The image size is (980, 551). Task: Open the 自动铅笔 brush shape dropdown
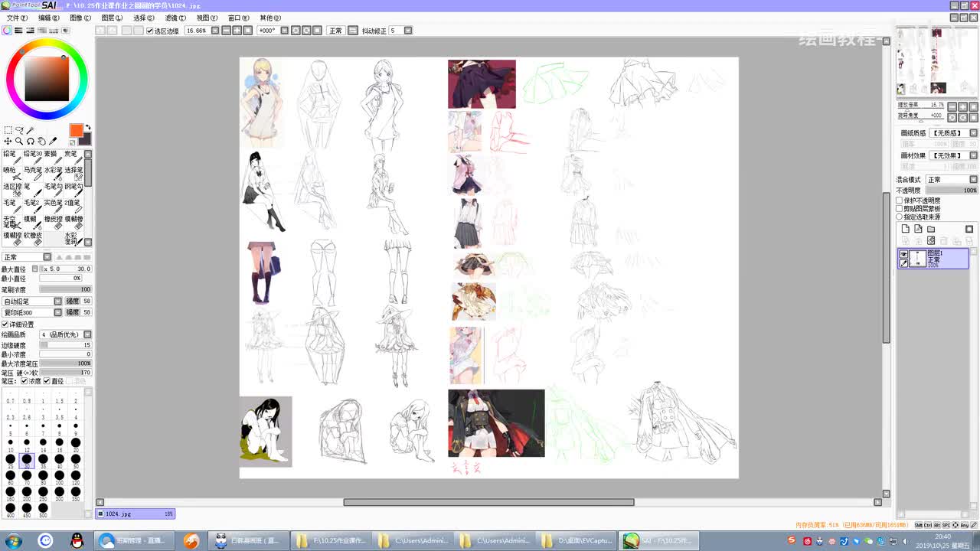(57, 302)
